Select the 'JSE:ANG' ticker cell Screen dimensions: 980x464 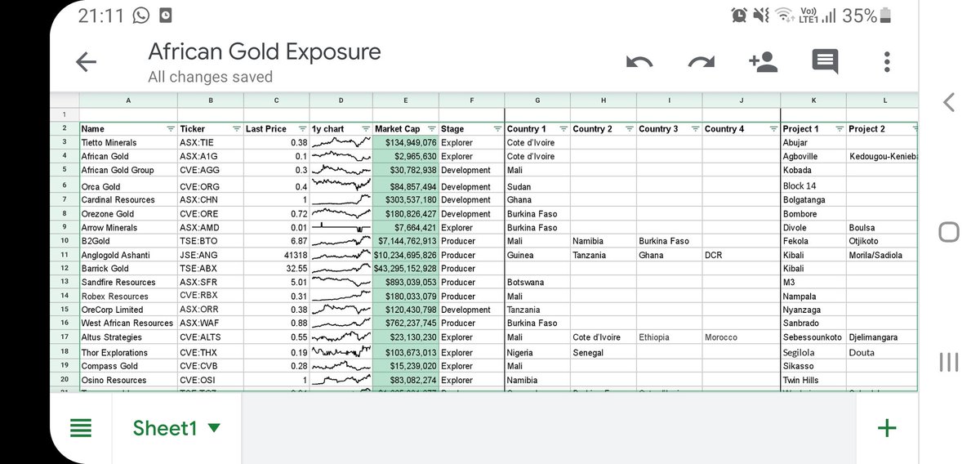211,256
